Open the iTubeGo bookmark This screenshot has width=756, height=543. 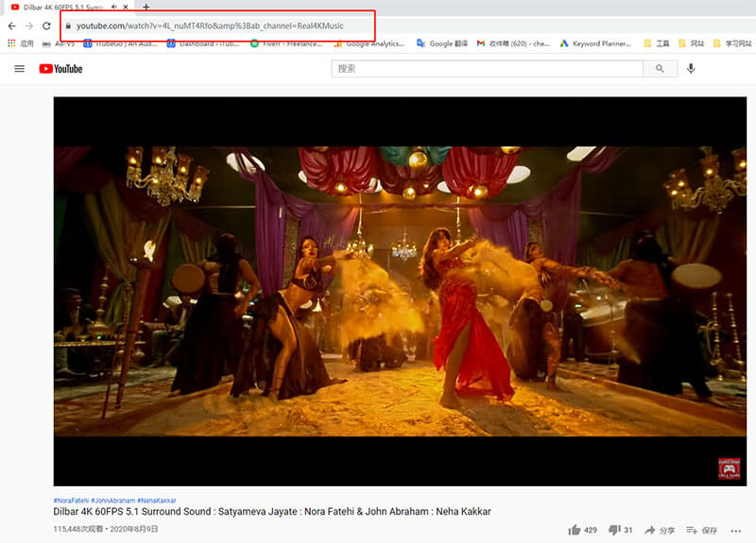(x=120, y=43)
